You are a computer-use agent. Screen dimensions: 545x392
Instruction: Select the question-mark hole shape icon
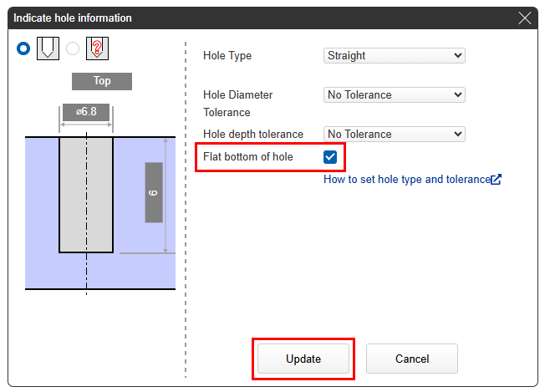click(x=98, y=48)
